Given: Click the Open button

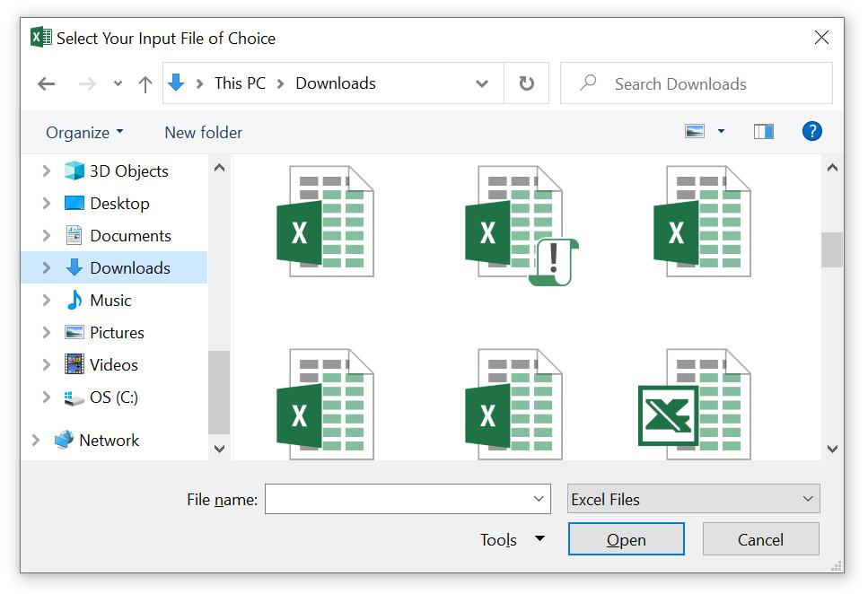Looking at the screenshot, I should pos(626,539).
